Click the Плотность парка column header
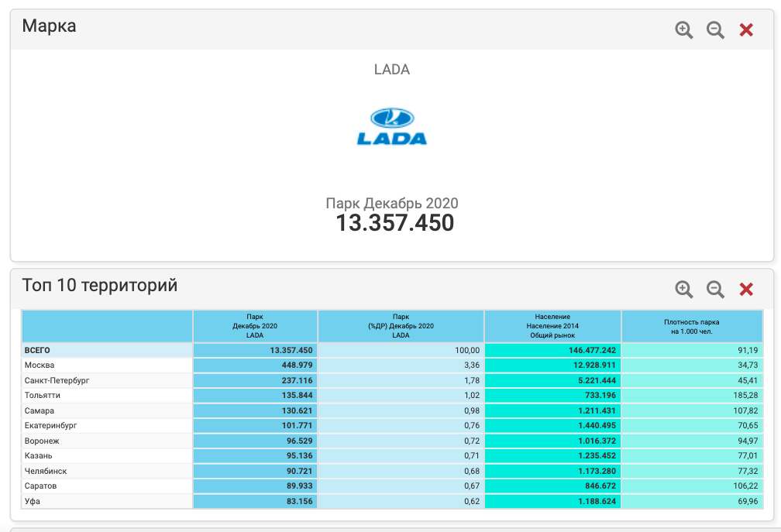 [x=691, y=326]
